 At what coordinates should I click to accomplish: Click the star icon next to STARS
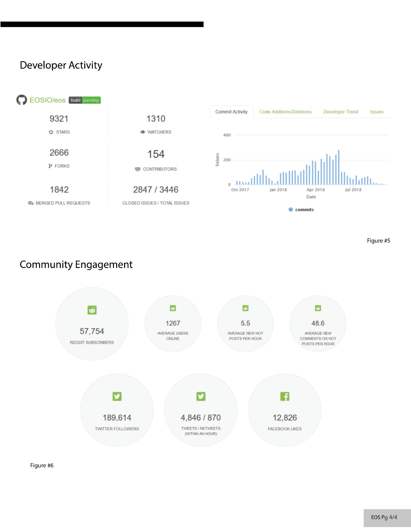coord(51,132)
